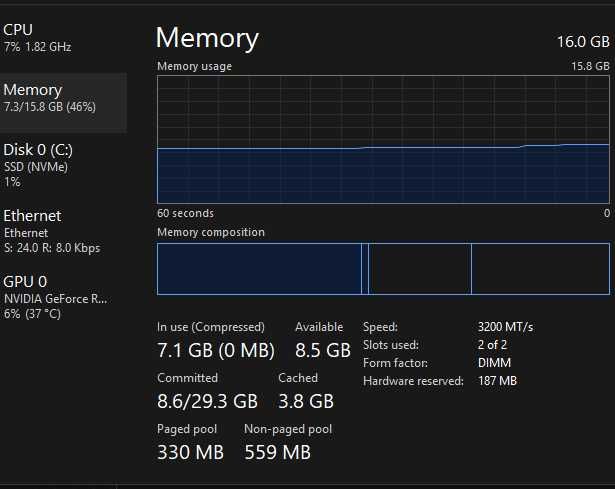This screenshot has width=615, height=489.
Task: Click the Speed 3200 MT/s value
Action: coord(506,327)
